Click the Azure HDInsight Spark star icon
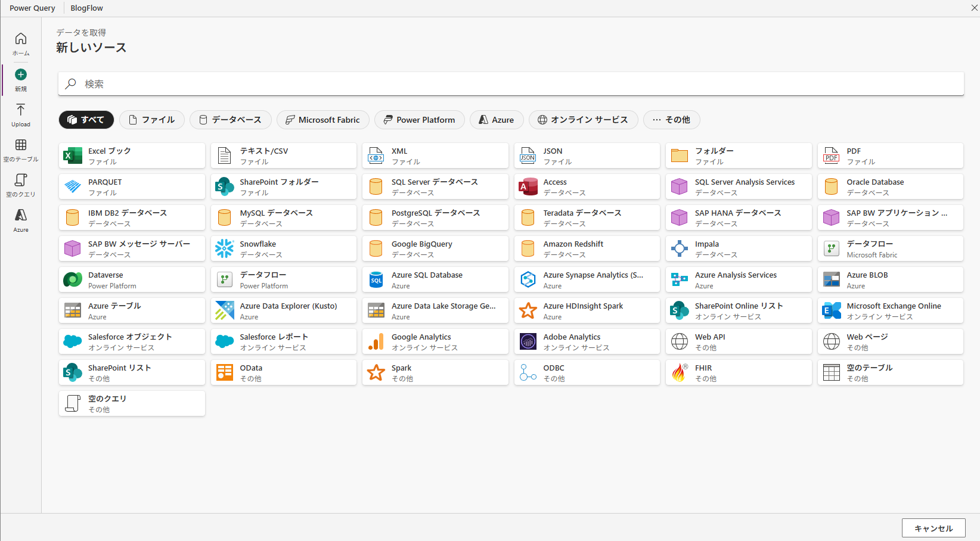Image resolution: width=980 pixels, height=541 pixels. pyautogui.click(x=528, y=311)
